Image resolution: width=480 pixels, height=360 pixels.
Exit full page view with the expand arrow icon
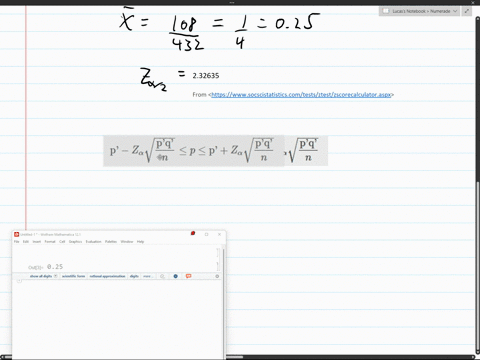(x=467, y=11)
